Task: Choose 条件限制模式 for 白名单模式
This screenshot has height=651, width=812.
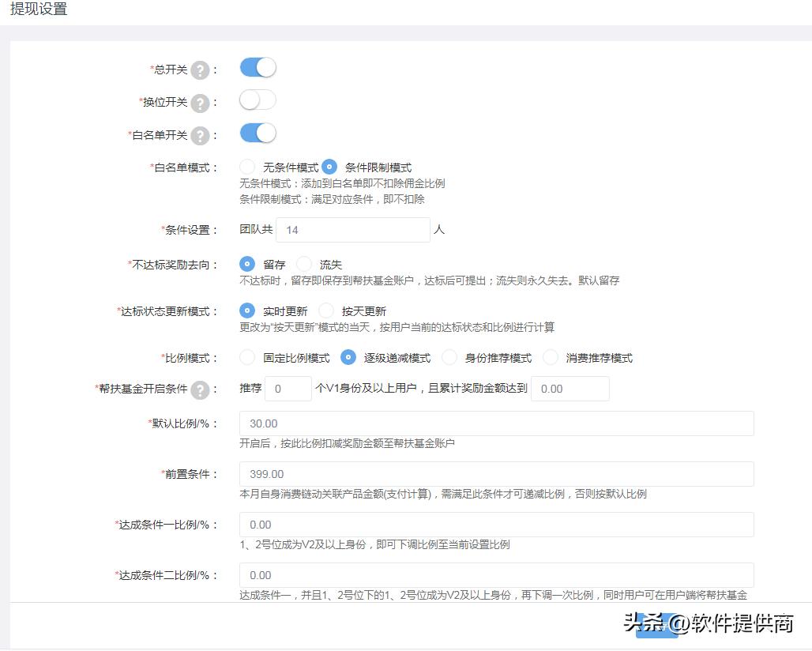Action: [x=329, y=167]
